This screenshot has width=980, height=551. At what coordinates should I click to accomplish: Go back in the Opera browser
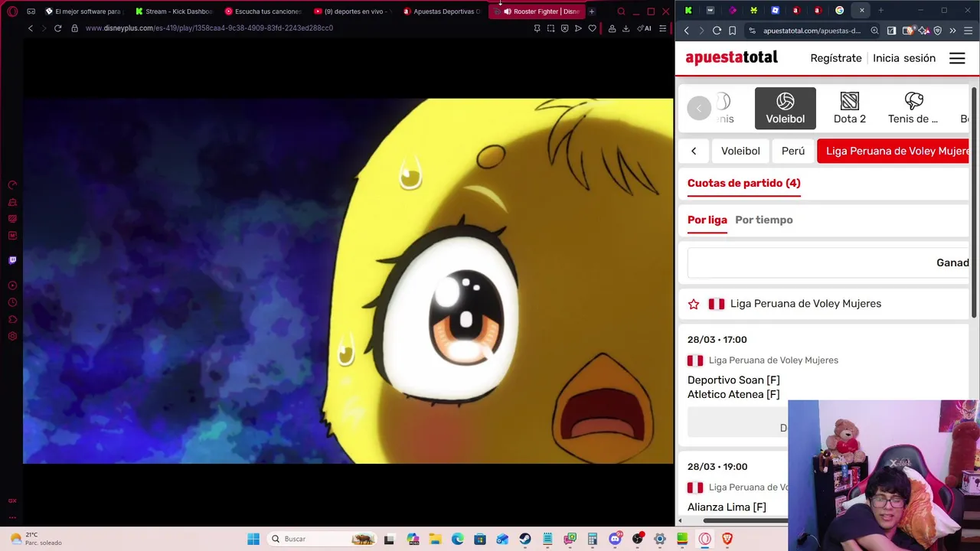[31, 28]
